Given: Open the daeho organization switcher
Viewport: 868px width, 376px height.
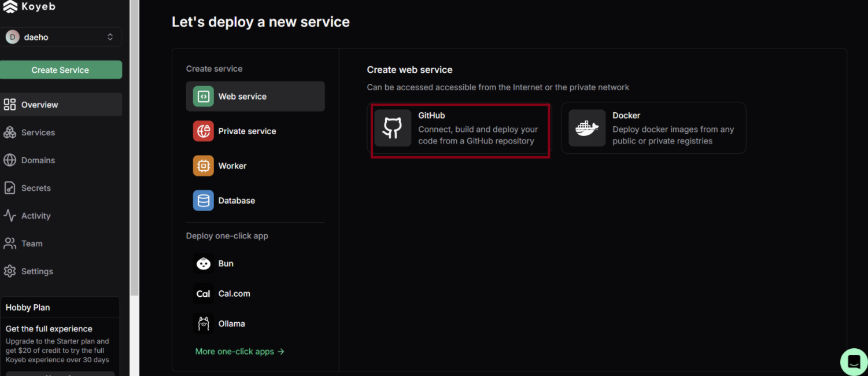Looking at the screenshot, I should point(61,37).
